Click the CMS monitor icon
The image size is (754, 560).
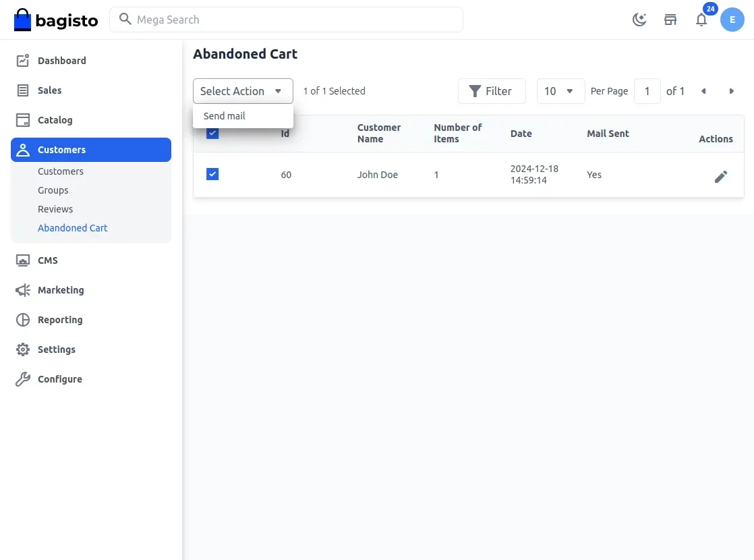click(x=23, y=260)
